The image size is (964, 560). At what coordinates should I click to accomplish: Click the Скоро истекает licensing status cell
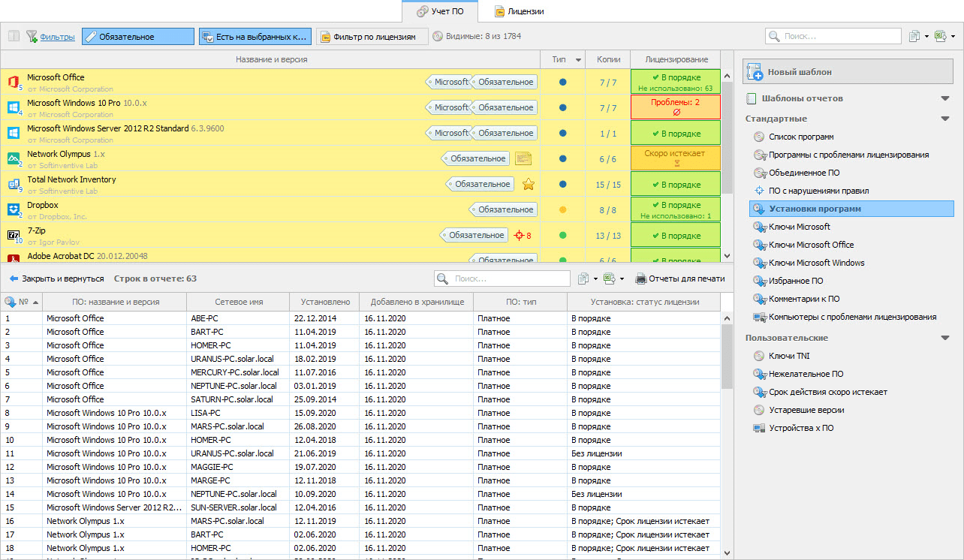coord(675,158)
